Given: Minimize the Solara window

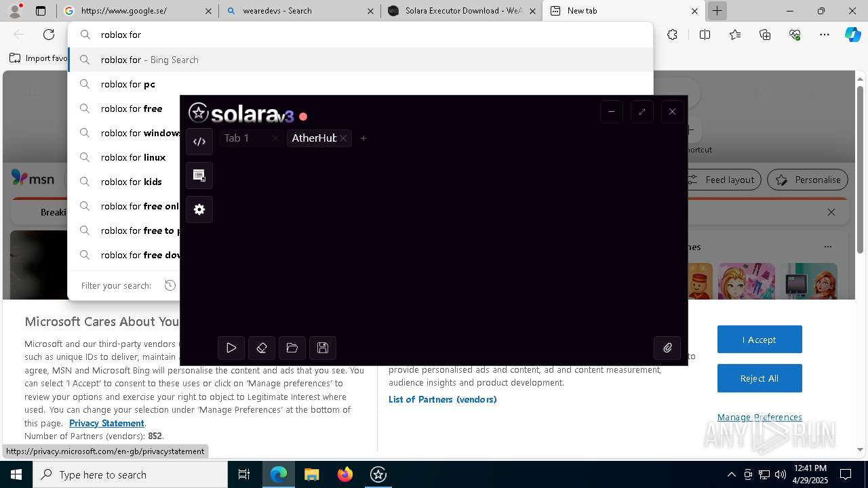Looking at the screenshot, I should [611, 112].
